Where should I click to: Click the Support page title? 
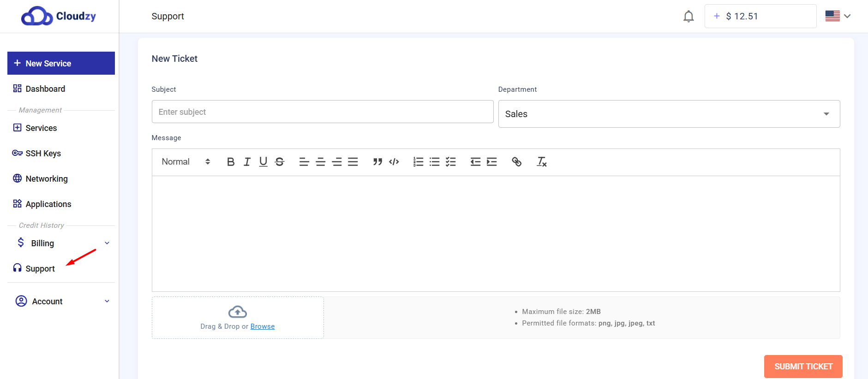click(x=168, y=16)
